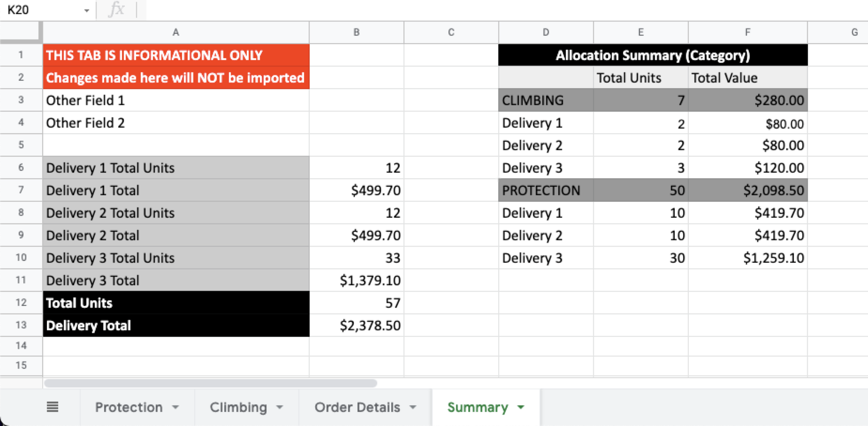868x426 pixels.
Task: Switch to the Climbing sheet
Action: click(x=238, y=408)
